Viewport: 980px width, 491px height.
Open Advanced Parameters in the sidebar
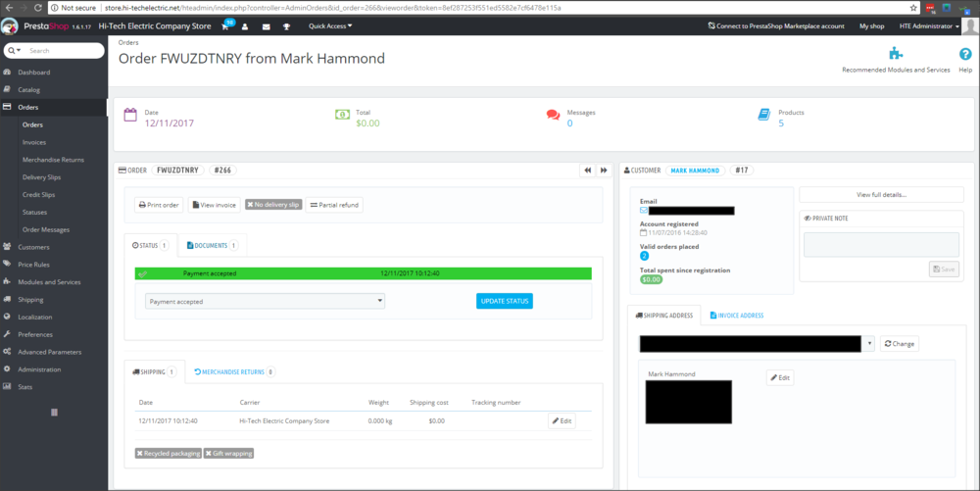pos(49,352)
